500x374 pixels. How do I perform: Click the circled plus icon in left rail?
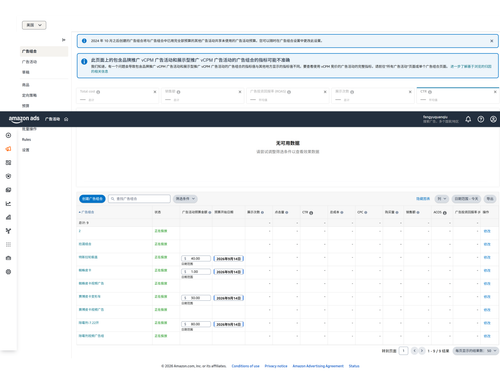coord(8,135)
